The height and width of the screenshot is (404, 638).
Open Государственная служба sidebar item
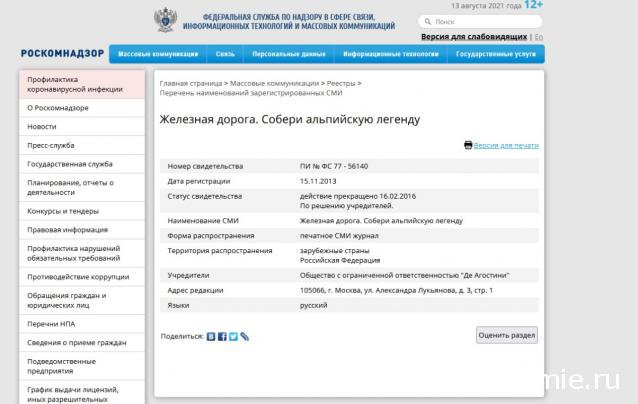click(x=82, y=164)
